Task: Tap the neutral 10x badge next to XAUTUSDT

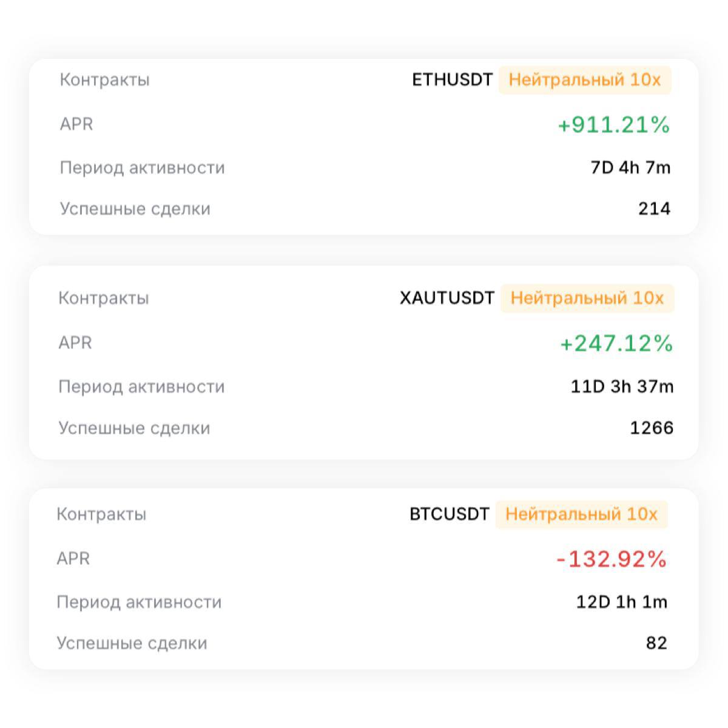Action: pos(587,298)
